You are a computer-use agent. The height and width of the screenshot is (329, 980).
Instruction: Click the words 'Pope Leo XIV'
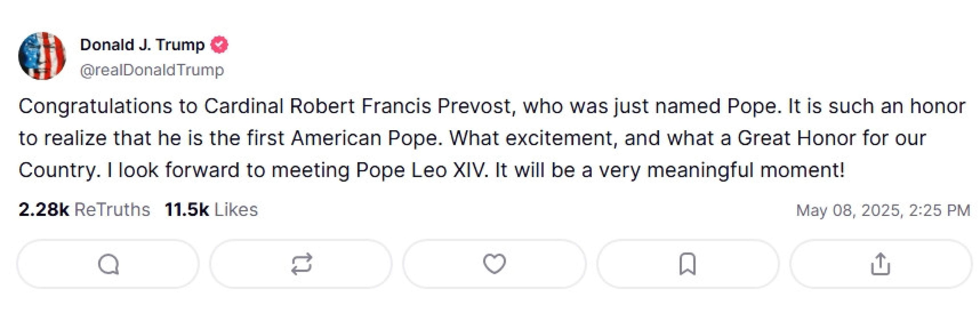coord(421,170)
